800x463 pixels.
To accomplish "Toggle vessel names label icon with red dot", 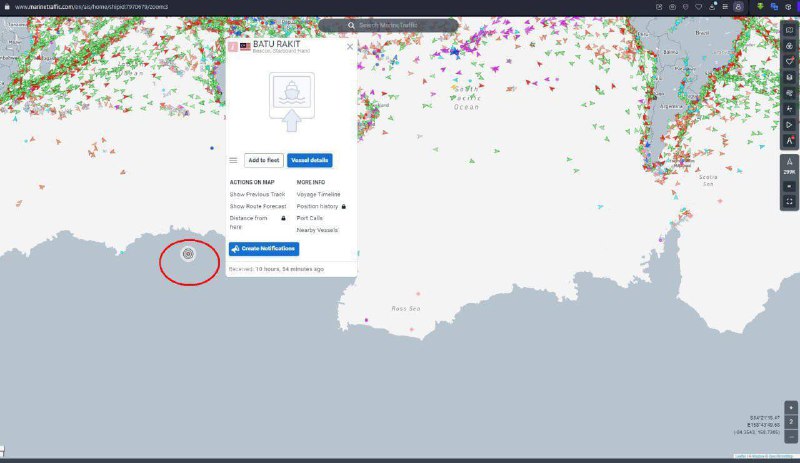I will click(789, 141).
